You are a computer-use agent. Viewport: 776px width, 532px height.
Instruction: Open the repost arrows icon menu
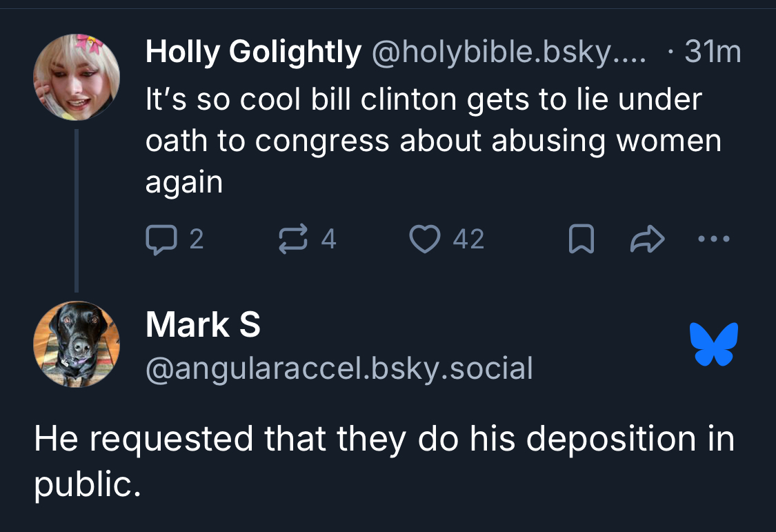(x=292, y=239)
